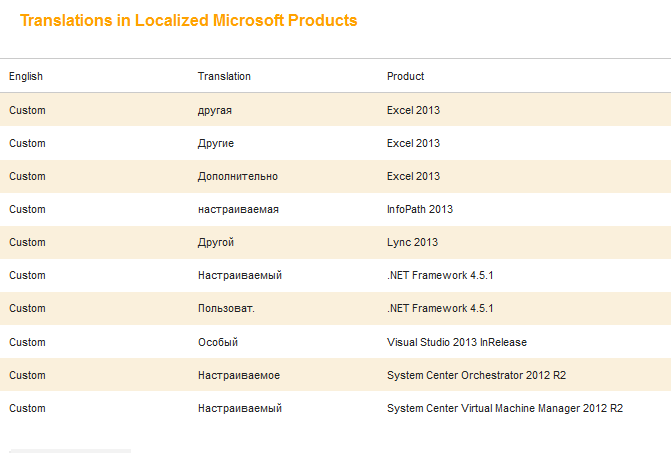The height and width of the screenshot is (453, 671).
Task: Click 'Custom' in the Visual Studio row
Action: pos(27,342)
